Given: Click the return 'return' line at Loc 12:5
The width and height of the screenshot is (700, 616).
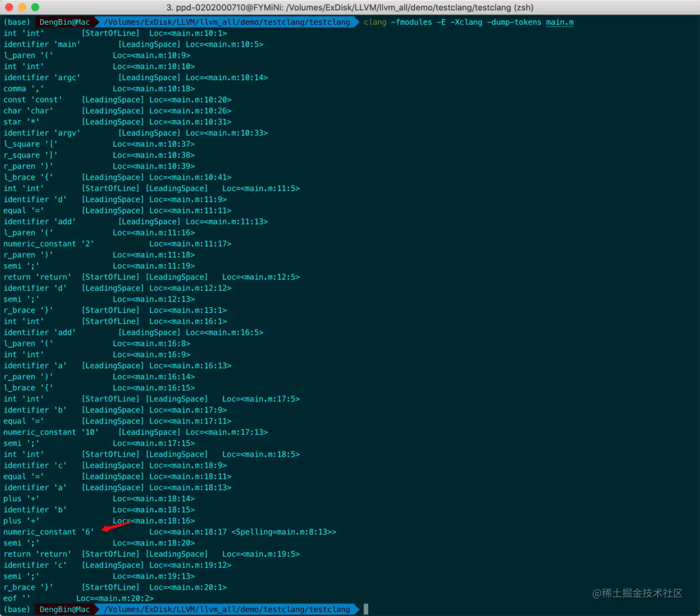Looking at the screenshot, I should tap(151, 277).
